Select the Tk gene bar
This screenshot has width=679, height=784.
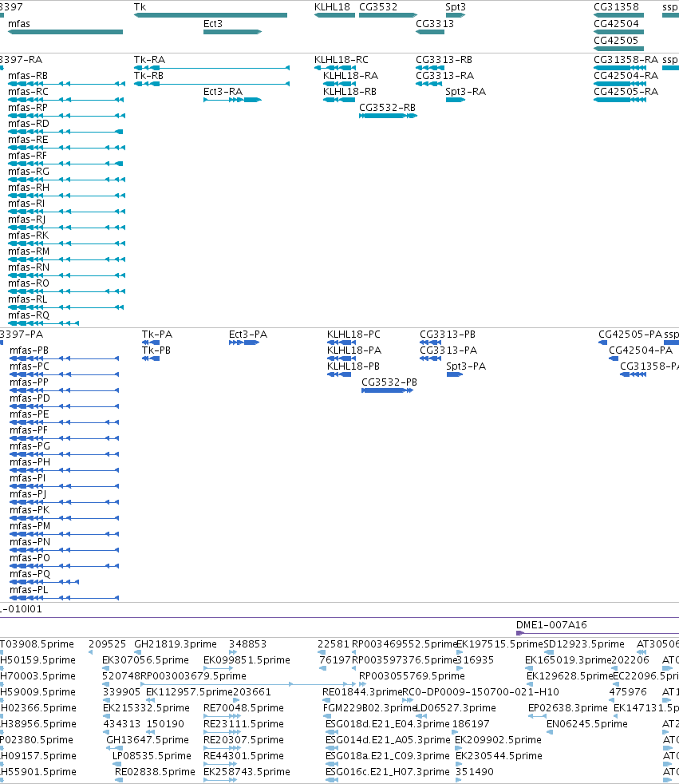(211, 15)
